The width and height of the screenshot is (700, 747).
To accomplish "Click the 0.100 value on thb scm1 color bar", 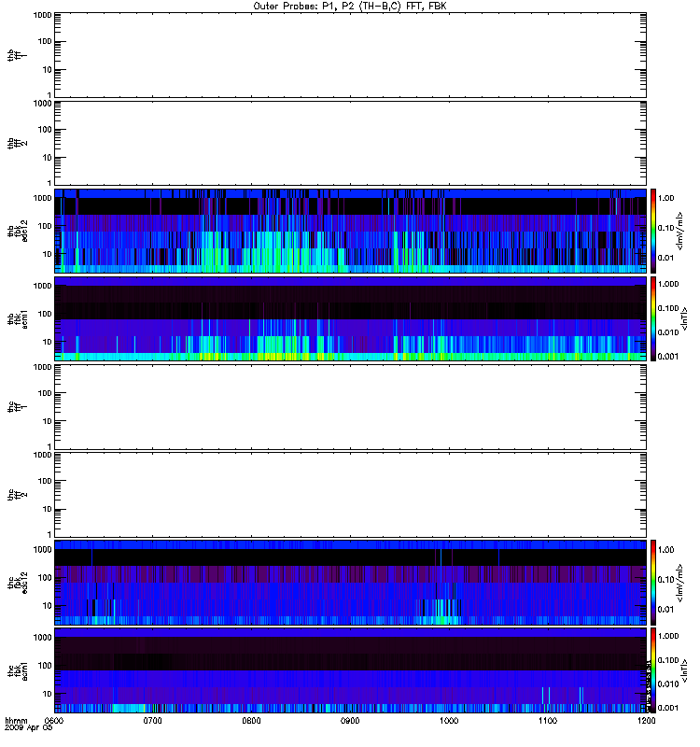I will point(667,308).
